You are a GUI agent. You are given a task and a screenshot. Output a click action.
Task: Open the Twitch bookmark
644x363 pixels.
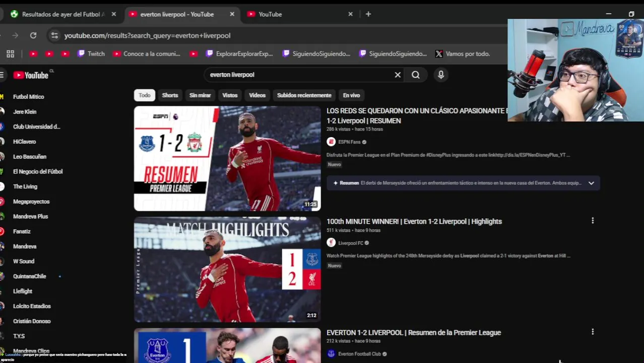point(91,53)
